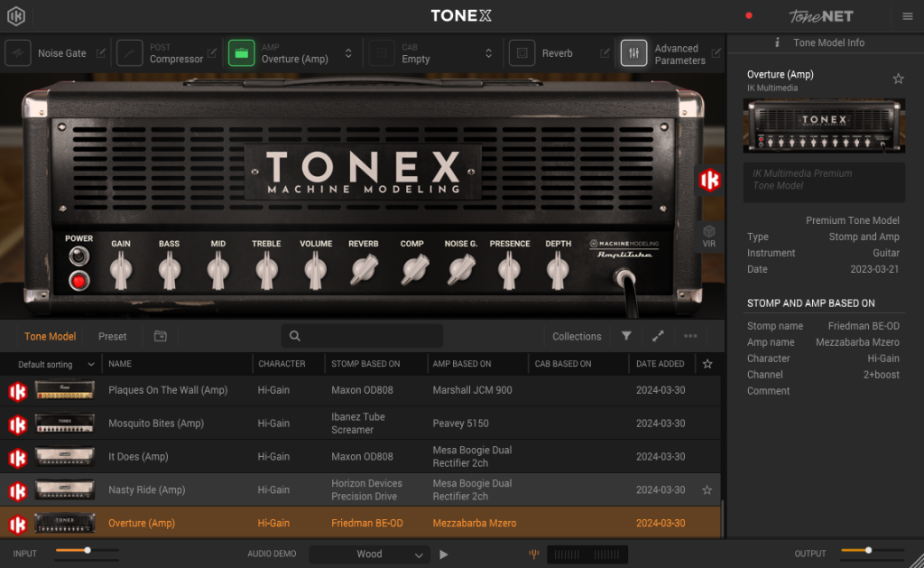Sort by STOMP BASED ON column

coord(365,364)
